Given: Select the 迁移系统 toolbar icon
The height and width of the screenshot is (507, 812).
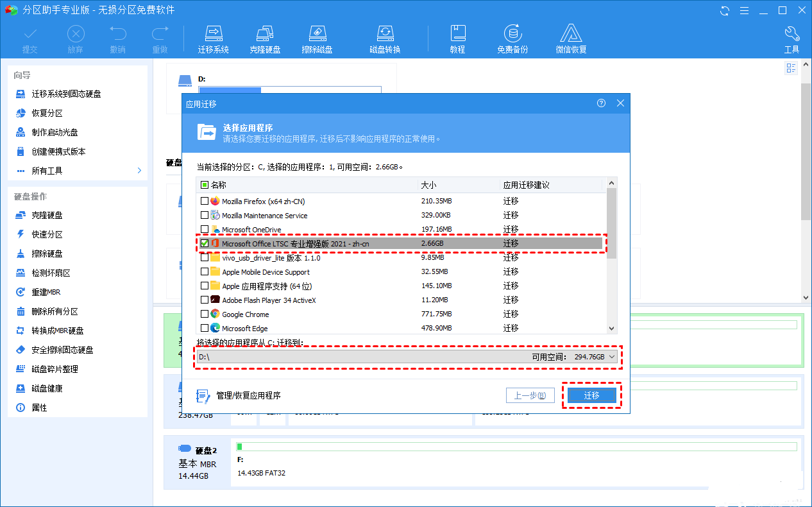Looking at the screenshot, I should [x=214, y=39].
